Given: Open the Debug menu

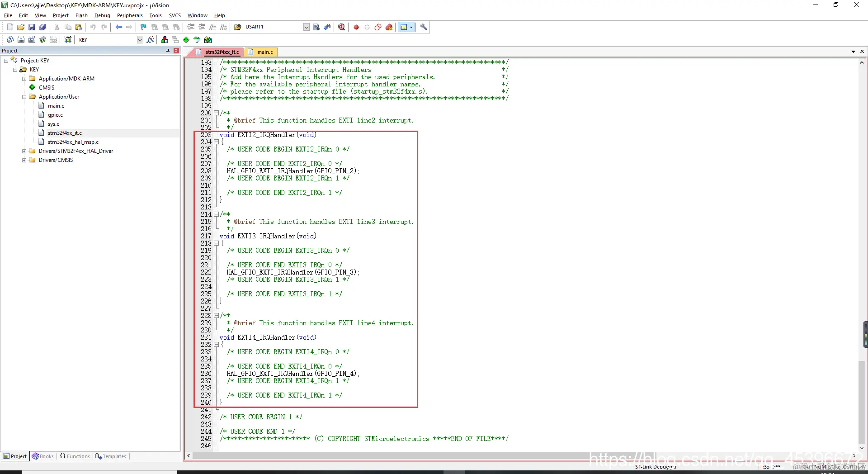Looking at the screenshot, I should point(102,15).
